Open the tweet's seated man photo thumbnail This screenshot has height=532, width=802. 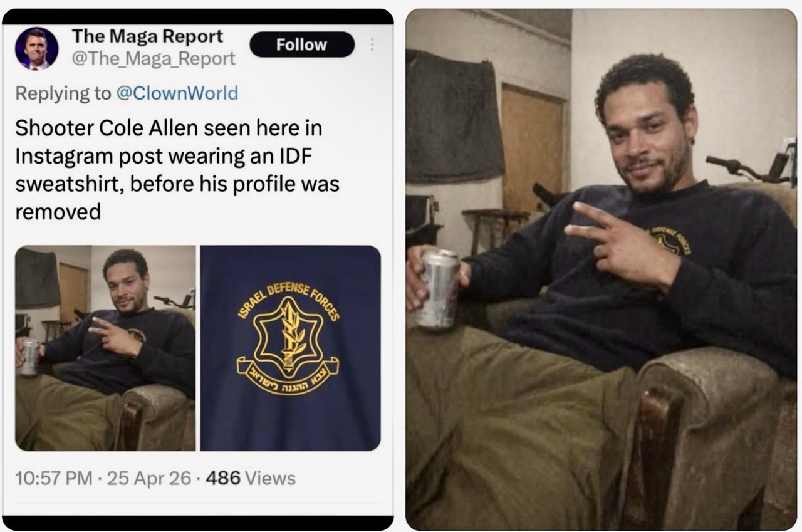pyautogui.click(x=105, y=348)
